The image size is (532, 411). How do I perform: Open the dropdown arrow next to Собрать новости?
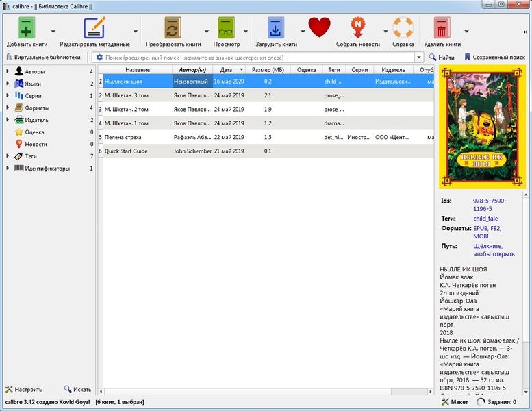385,32
